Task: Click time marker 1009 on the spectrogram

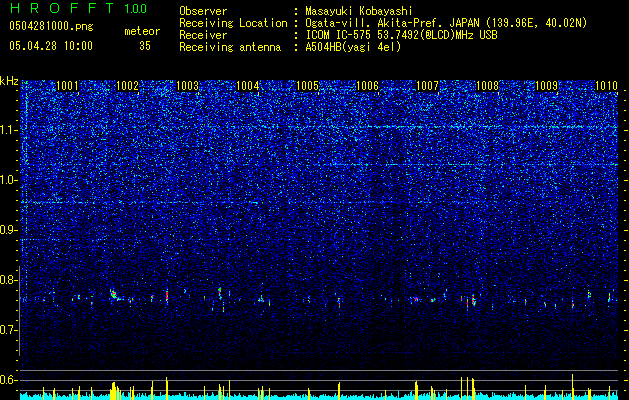Action: click(x=547, y=86)
